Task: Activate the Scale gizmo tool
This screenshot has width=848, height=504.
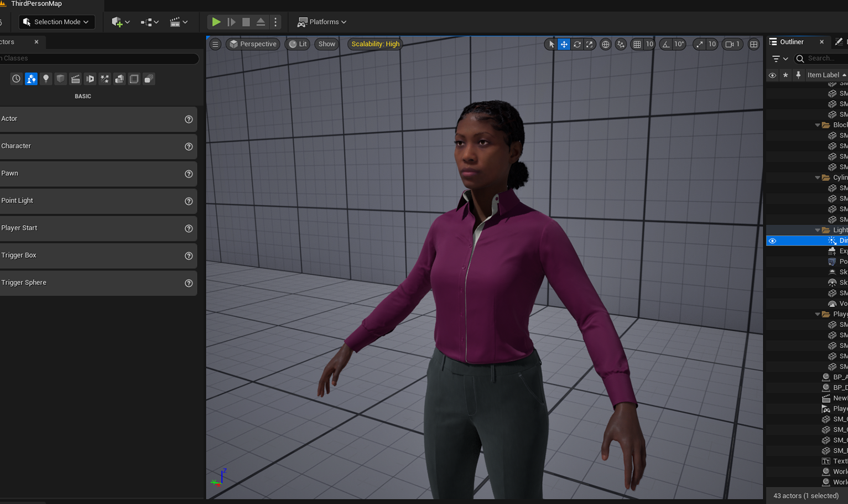Action: (x=590, y=44)
